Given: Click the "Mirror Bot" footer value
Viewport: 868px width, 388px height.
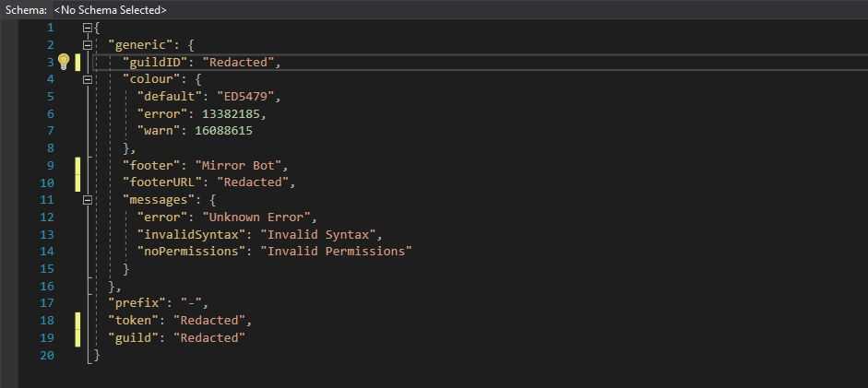Looking at the screenshot, I should (238, 165).
